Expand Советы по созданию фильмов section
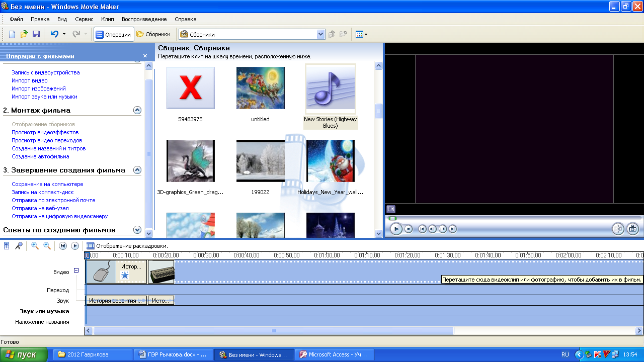The height and width of the screenshot is (362, 644). tap(137, 230)
